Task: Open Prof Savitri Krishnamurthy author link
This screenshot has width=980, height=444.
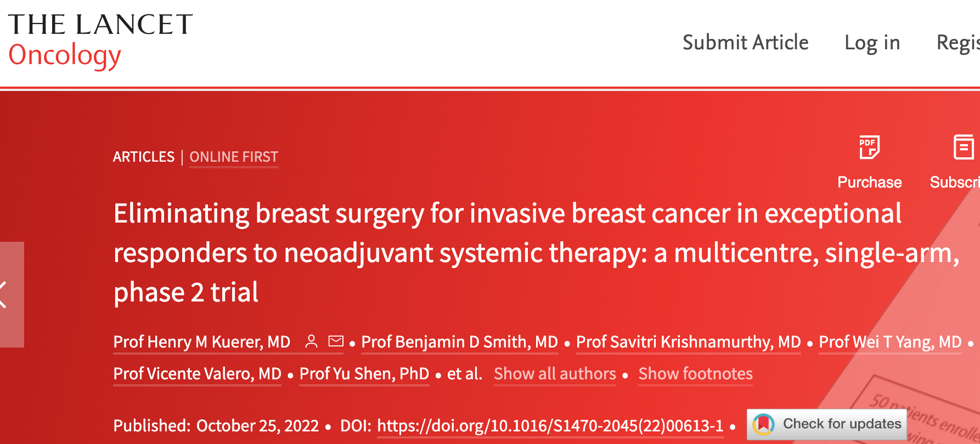Action: 688,342
